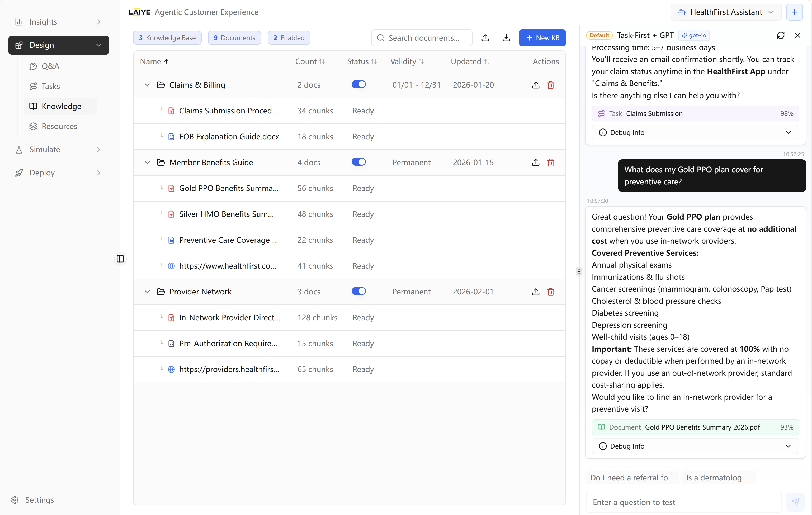Click the plus icon next to HealthFirst Assistant
The image size is (812, 515).
794,12
